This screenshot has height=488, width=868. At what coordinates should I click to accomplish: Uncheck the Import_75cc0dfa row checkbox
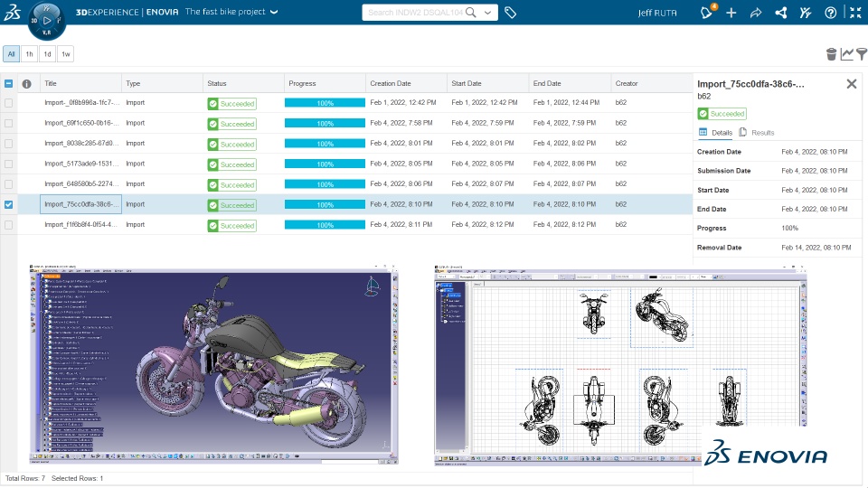8,205
